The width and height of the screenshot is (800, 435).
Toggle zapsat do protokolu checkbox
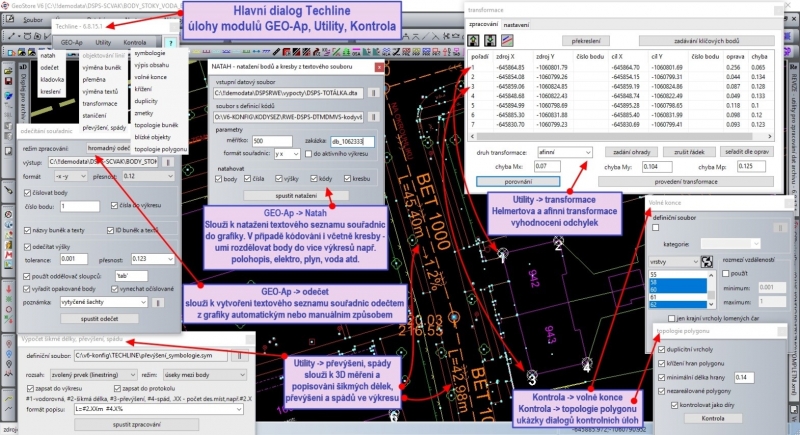tap(118, 389)
